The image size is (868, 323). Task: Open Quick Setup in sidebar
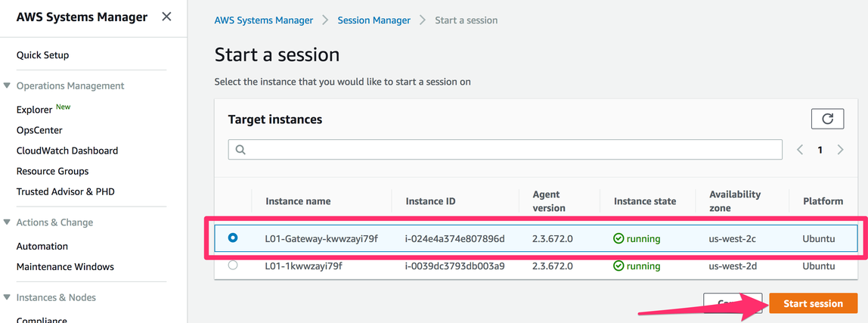click(42, 55)
